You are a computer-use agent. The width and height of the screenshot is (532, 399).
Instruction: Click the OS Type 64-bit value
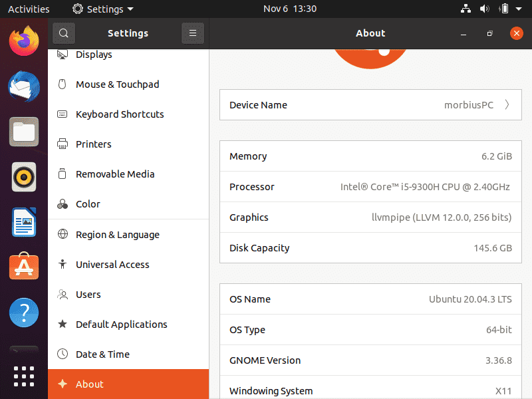click(499, 330)
